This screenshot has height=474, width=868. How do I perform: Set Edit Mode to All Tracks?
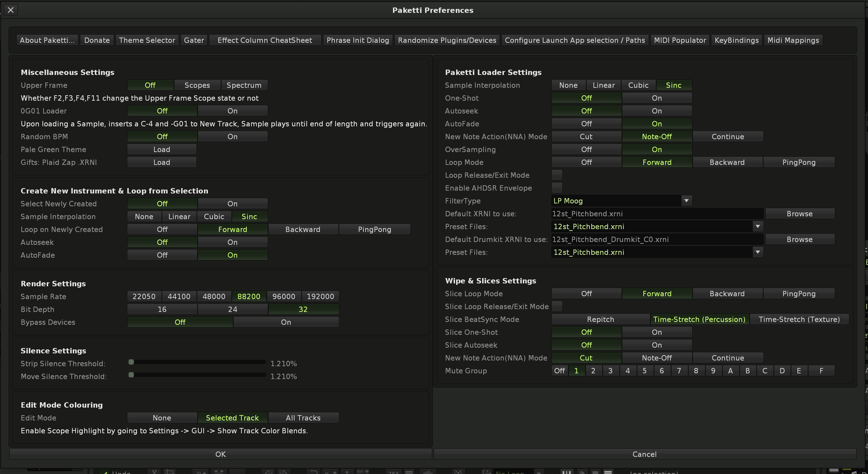303,418
